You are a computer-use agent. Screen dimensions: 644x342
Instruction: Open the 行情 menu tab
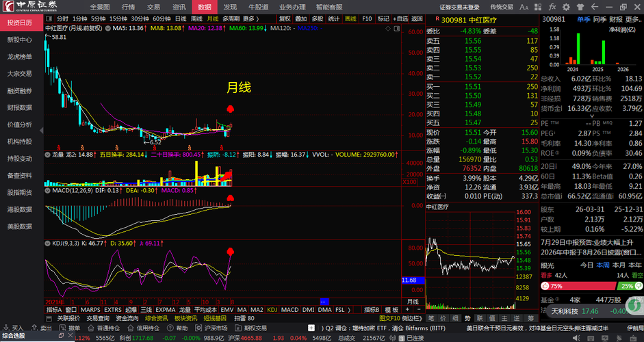[128, 7]
